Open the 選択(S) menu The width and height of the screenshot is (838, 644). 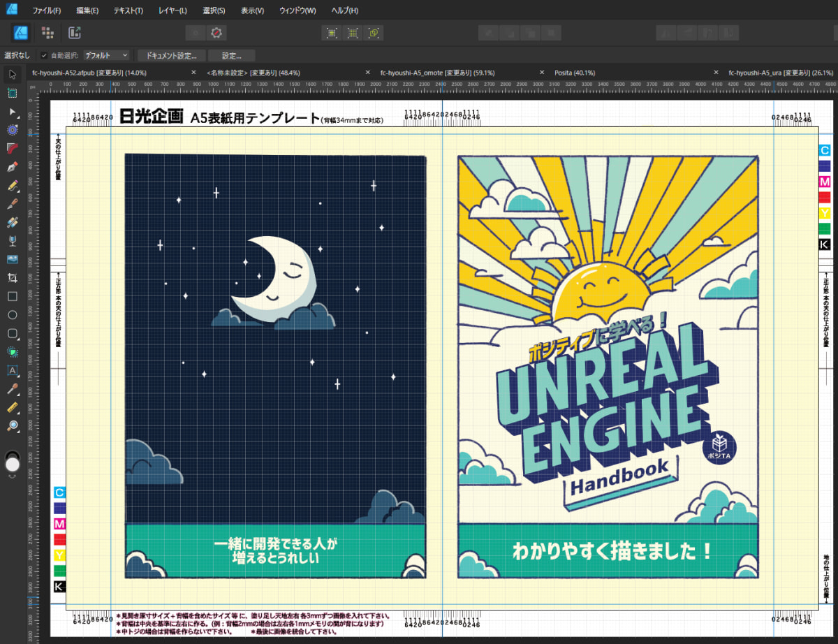[x=214, y=10]
